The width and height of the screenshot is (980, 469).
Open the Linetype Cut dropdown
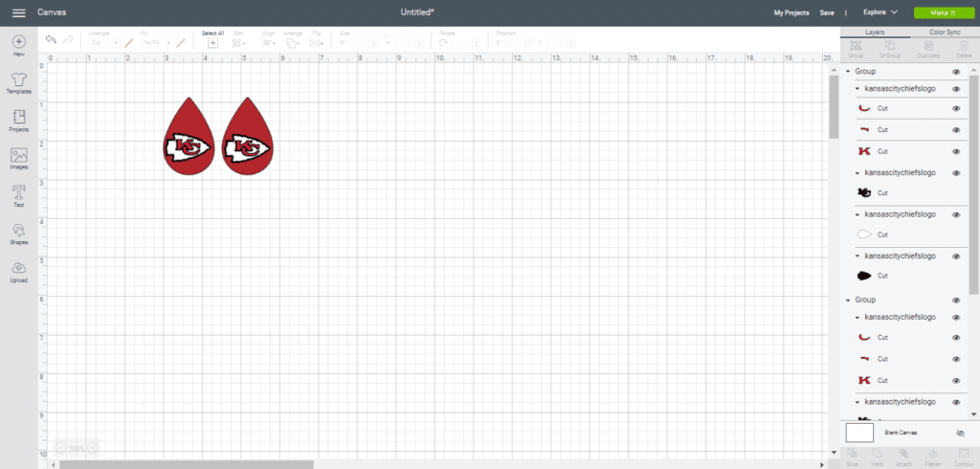(x=102, y=42)
